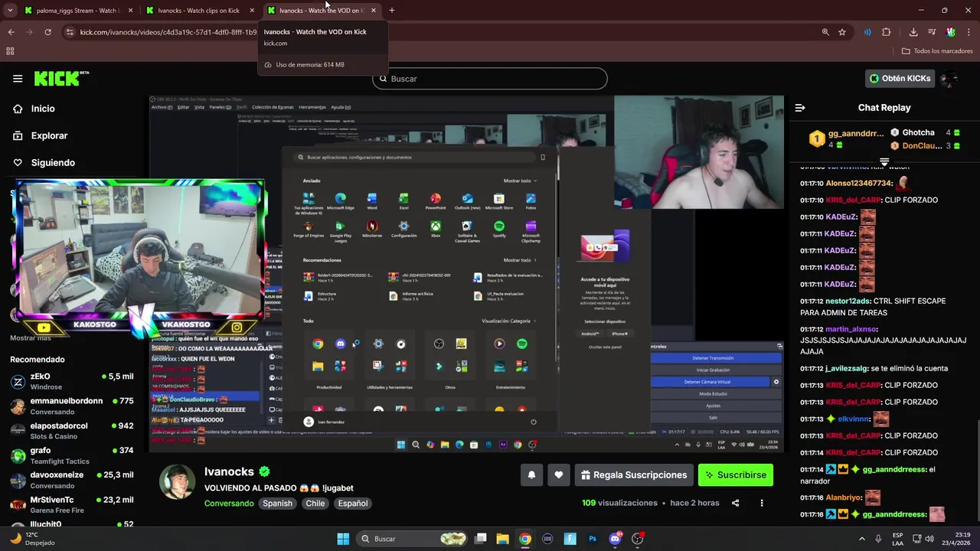This screenshot has width=980, height=551.
Task: Open the user profile avatar menu
Action: point(949,78)
